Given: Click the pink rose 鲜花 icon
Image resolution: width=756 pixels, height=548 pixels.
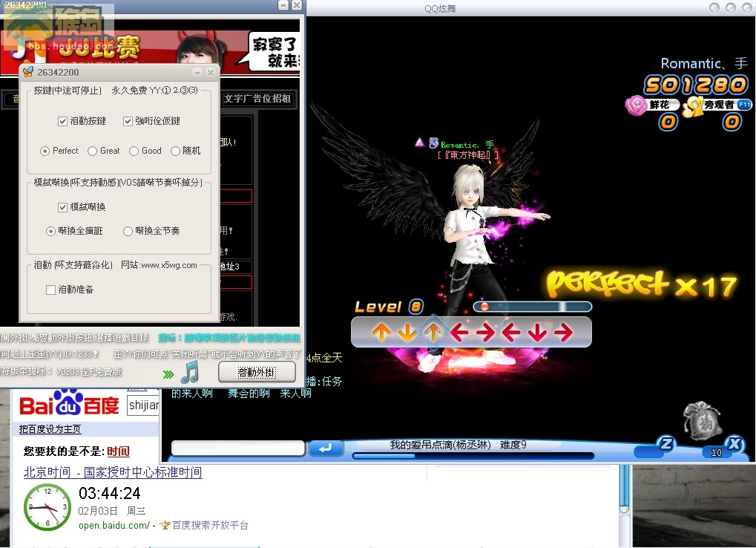Looking at the screenshot, I should click(x=636, y=105).
